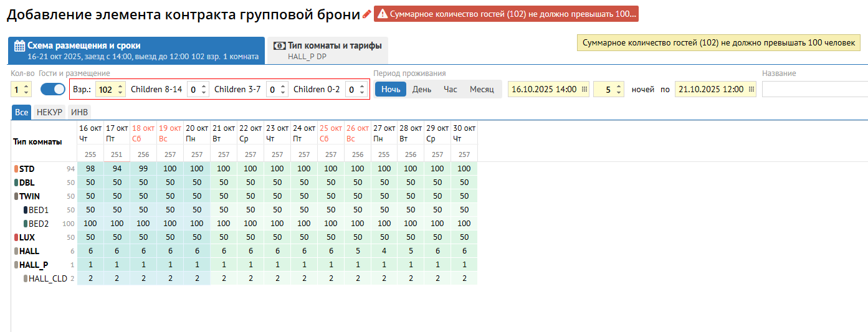This screenshot has height=332, width=868.
Task: Click the 16 окт Чт column header
Action: click(x=90, y=133)
